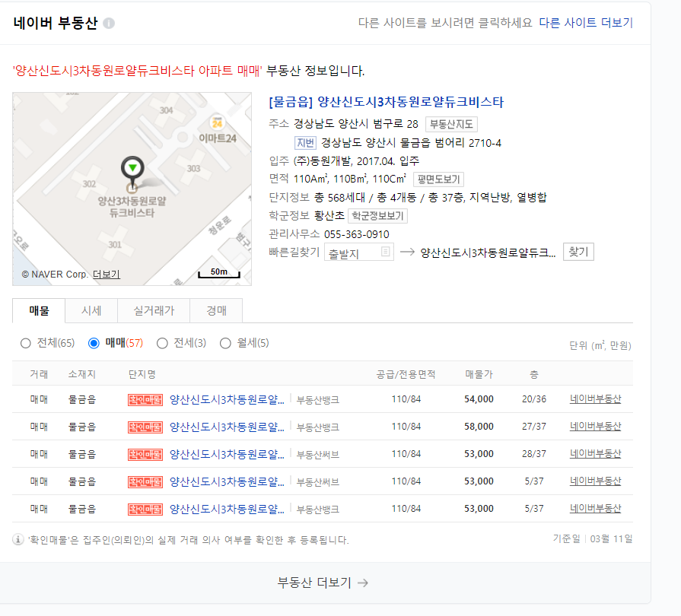Open the 경매 tab
This screenshot has height=616, width=681.
pos(216,311)
